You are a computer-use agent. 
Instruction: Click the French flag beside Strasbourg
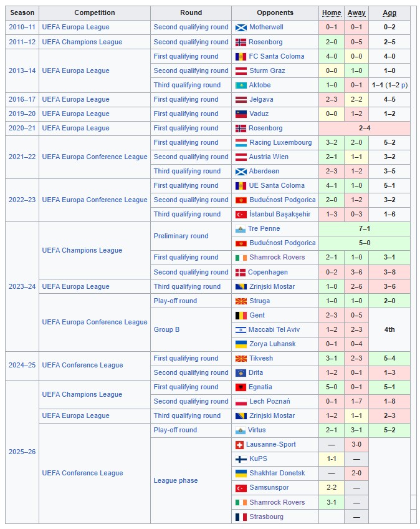pyautogui.click(x=241, y=517)
